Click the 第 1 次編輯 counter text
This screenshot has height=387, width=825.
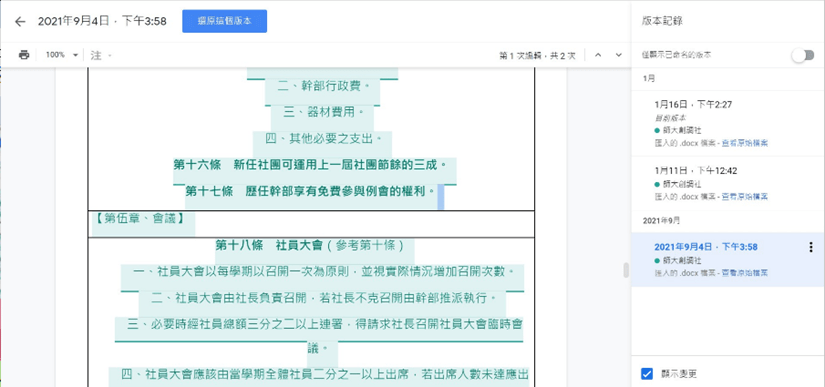537,55
